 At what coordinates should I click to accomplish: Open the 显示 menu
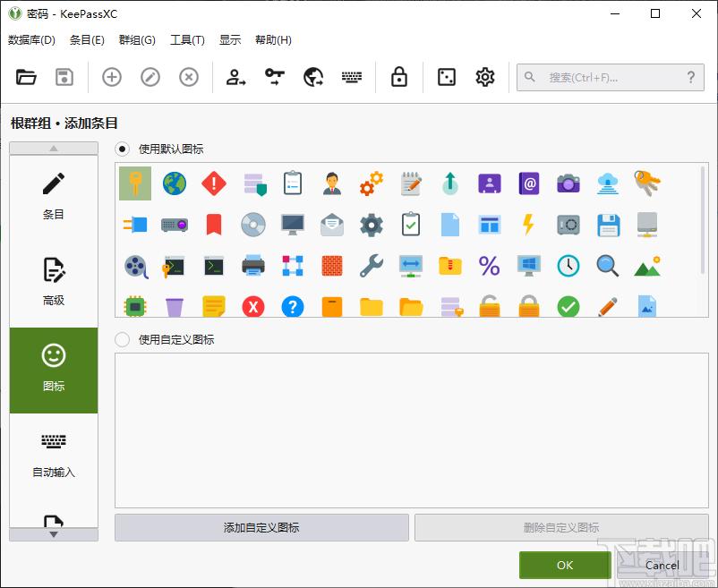[x=230, y=40]
